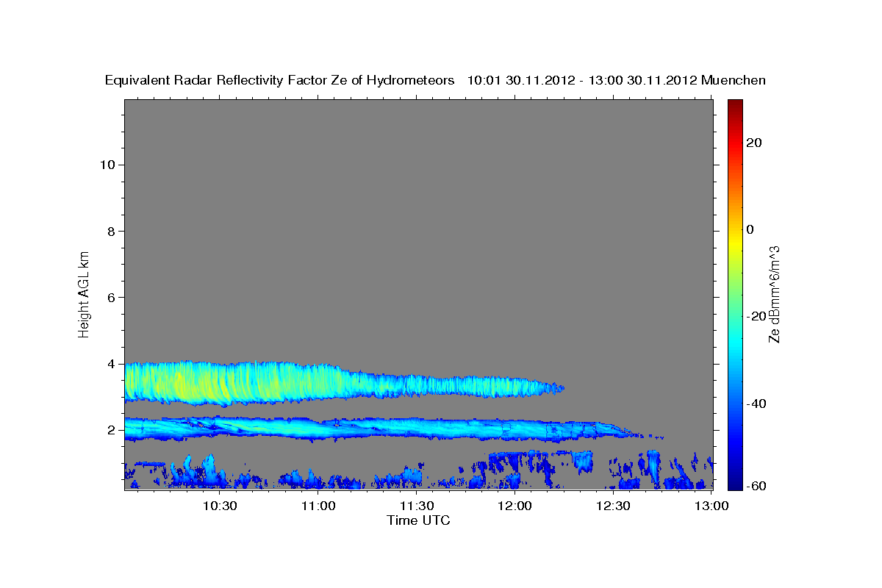Viewport: 882px width, 588px height.
Task: Click the '12:00' time tick label
Action: pos(515,506)
